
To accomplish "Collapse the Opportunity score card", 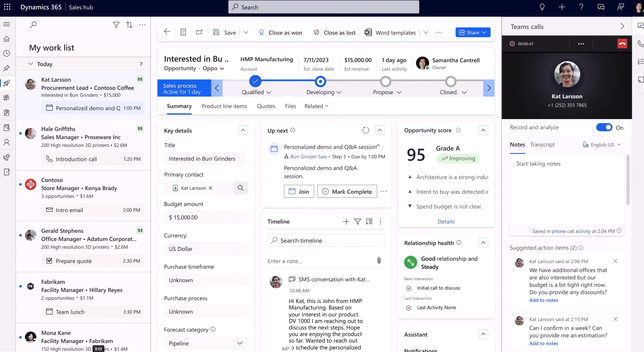I will pyautogui.click(x=483, y=130).
